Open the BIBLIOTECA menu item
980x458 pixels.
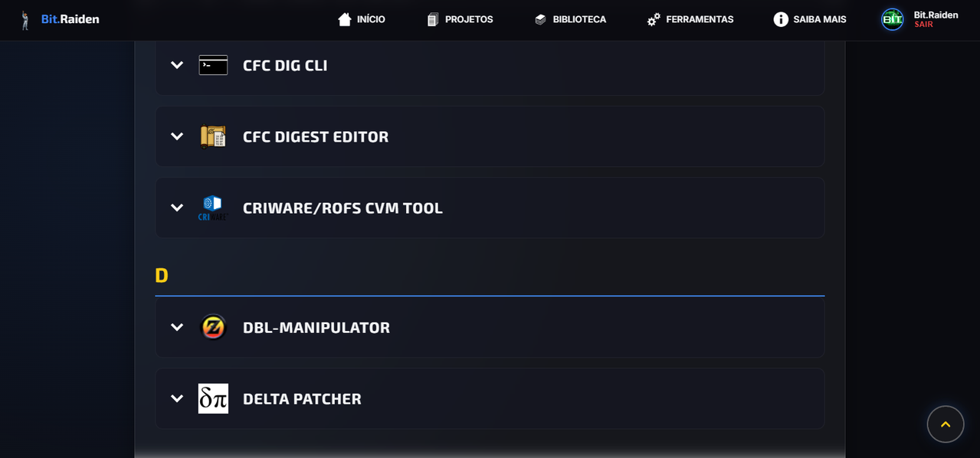point(570,19)
